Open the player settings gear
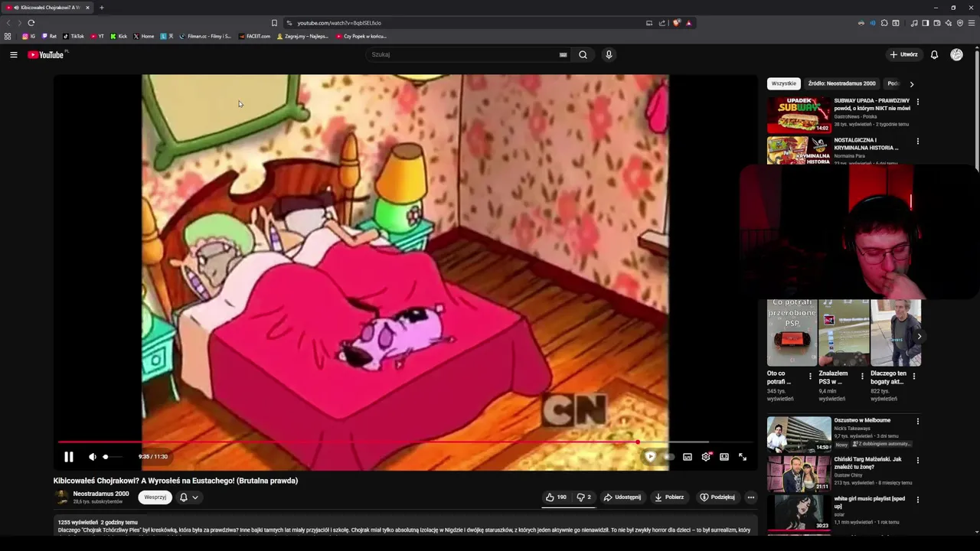 point(706,457)
